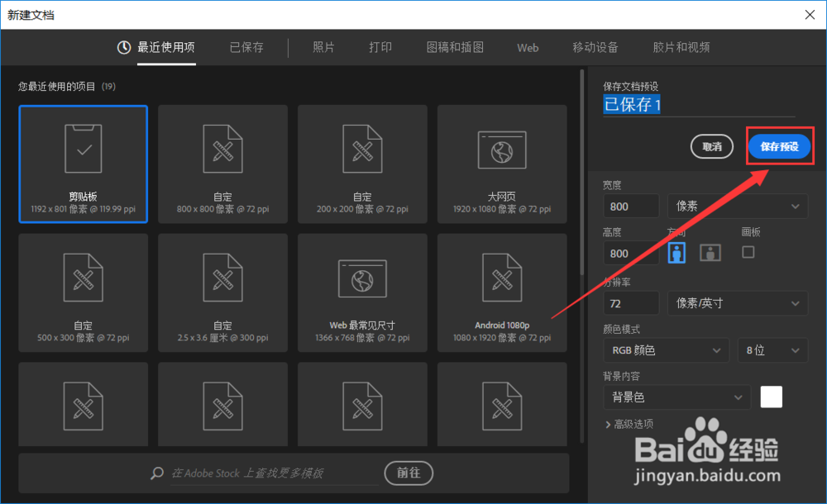Select the 500 x 300 自定 preset icon

(83, 278)
